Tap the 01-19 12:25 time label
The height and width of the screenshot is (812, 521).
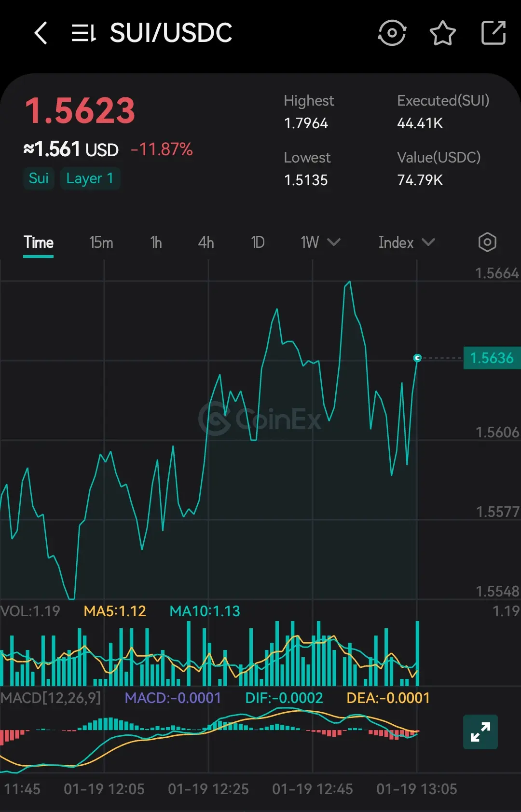pos(208,789)
